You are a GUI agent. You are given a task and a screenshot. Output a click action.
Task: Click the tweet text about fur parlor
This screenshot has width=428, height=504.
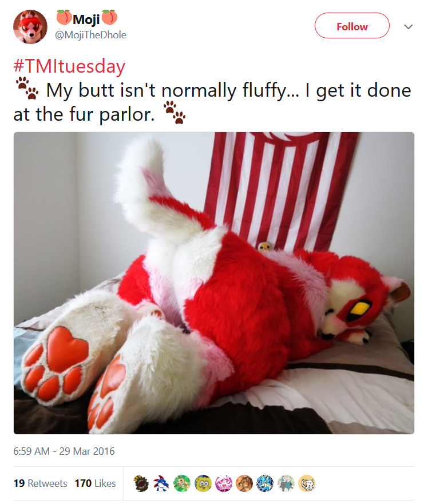[x=212, y=102]
